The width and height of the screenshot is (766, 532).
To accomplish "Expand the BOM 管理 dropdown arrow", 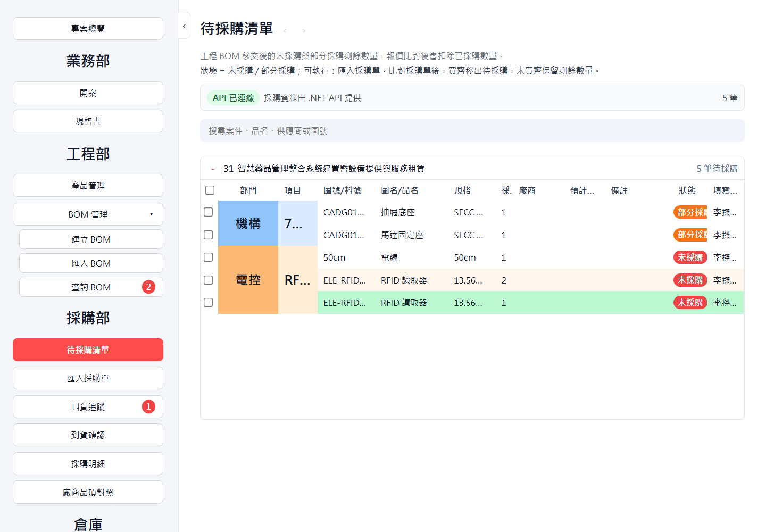I will [151, 214].
